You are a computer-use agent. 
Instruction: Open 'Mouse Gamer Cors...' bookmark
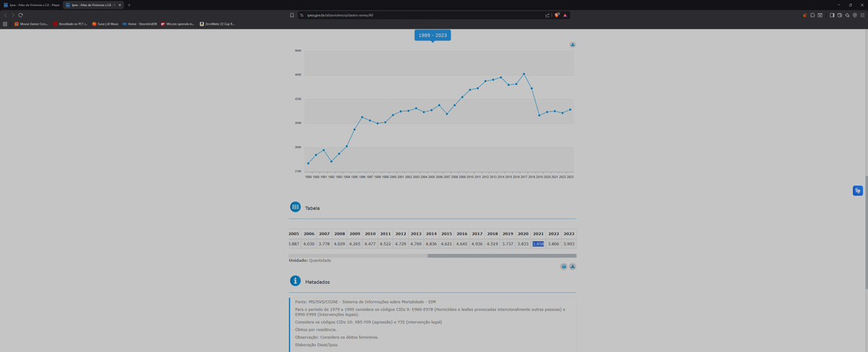31,24
